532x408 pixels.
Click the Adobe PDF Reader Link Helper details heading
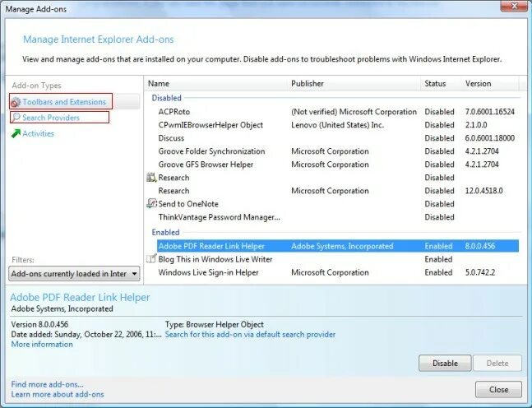point(80,297)
